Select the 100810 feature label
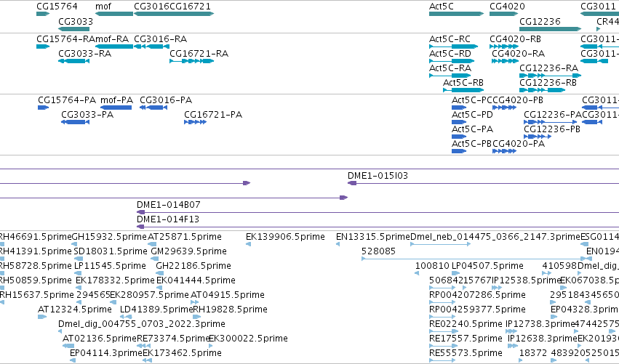 click(432, 265)
